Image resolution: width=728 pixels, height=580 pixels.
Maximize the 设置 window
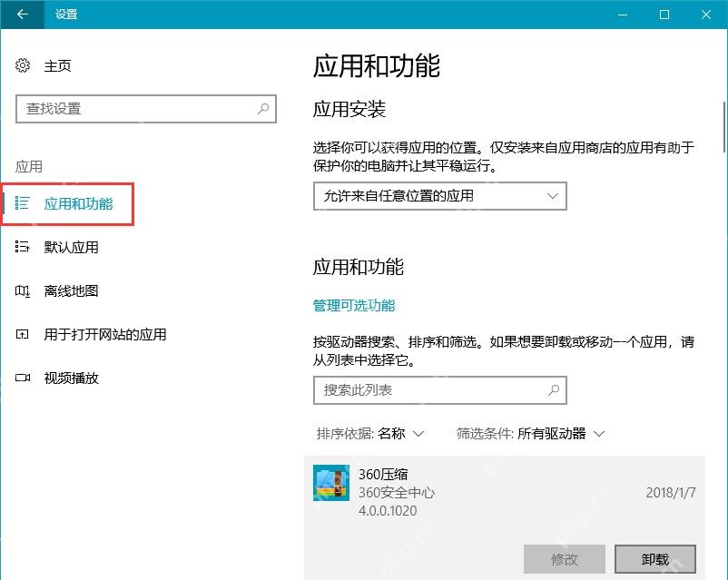pos(664,15)
